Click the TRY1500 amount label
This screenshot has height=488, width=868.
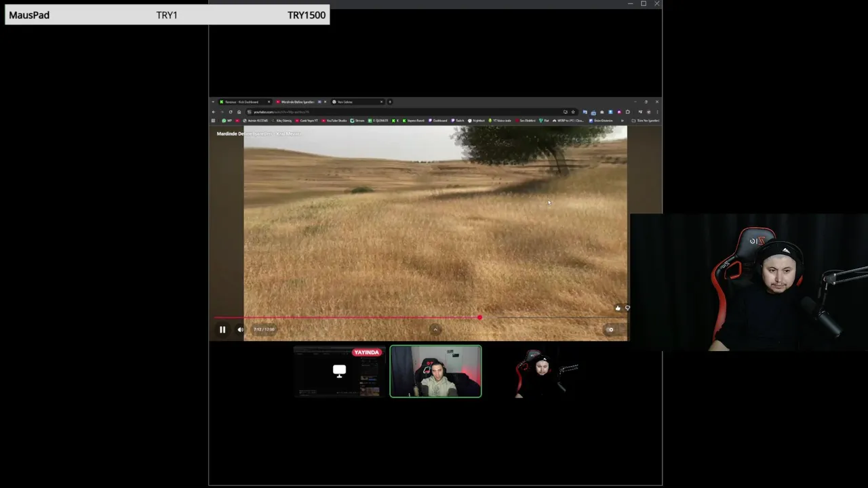coord(307,15)
